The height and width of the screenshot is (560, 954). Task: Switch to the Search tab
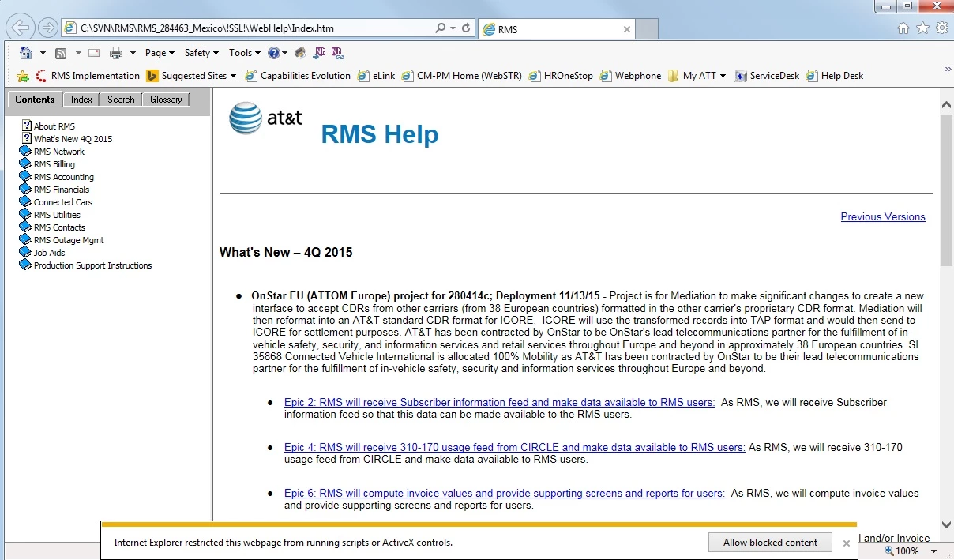[121, 100]
